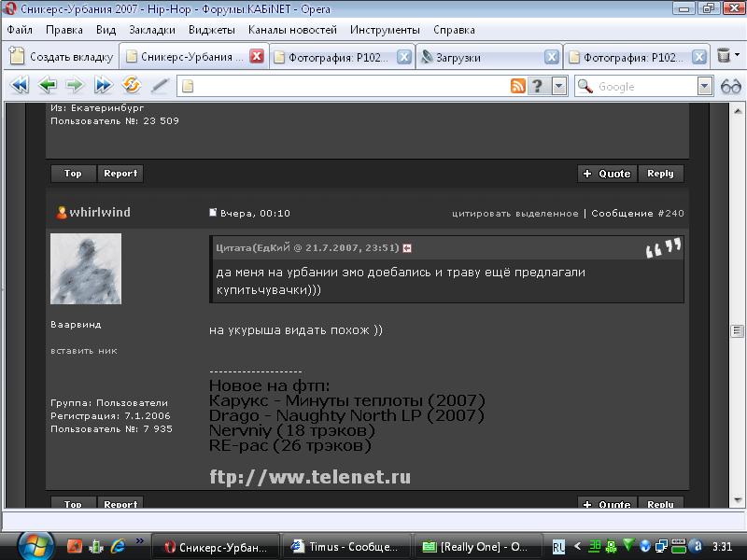Click the binoculars search icon
The width and height of the screenshot is (747, 560).
point(730,86)
